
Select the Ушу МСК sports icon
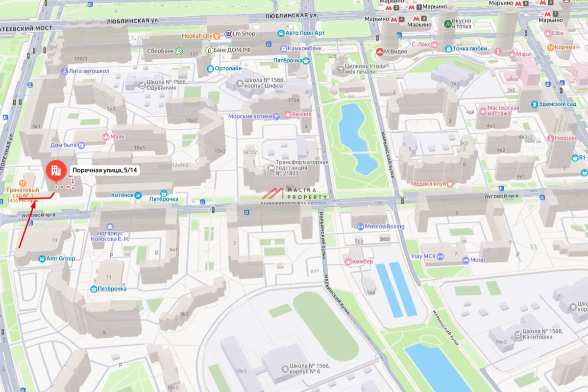[440, 256]
